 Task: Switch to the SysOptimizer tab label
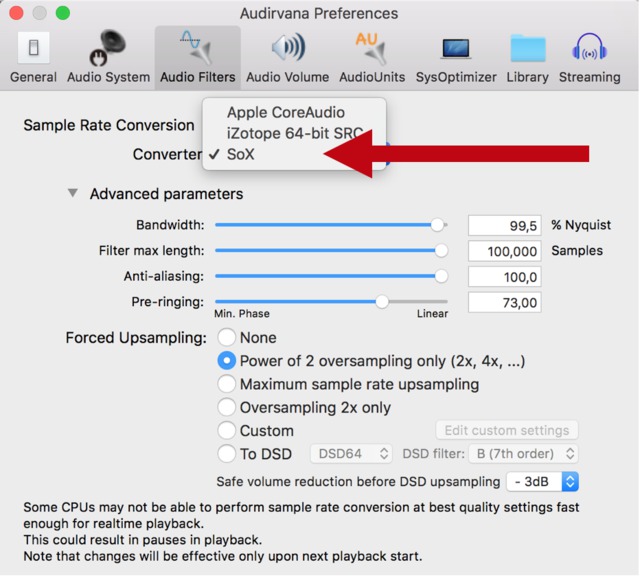[456, 77]
